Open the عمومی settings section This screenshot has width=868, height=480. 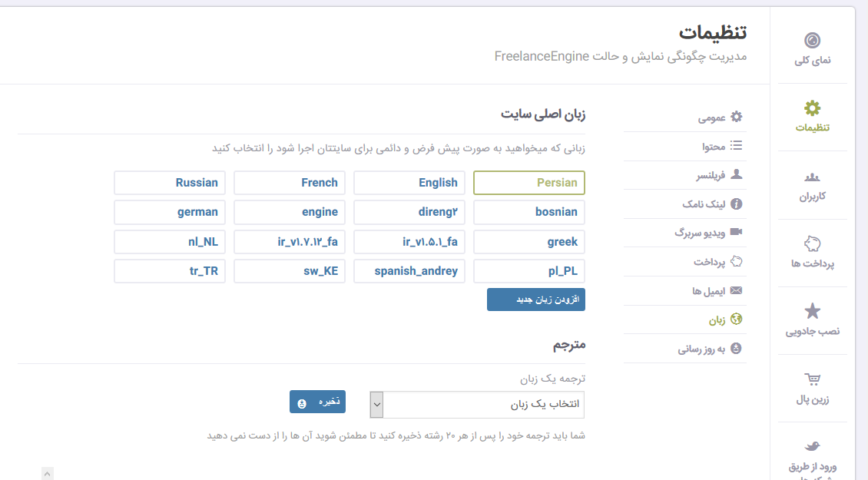[x=684, y=118]
